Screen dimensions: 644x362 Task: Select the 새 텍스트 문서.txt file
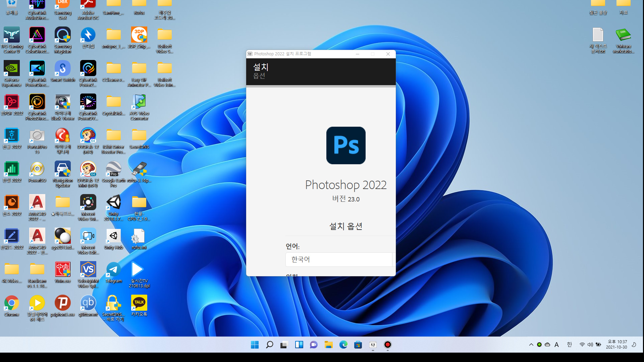[x=598, y=40]
